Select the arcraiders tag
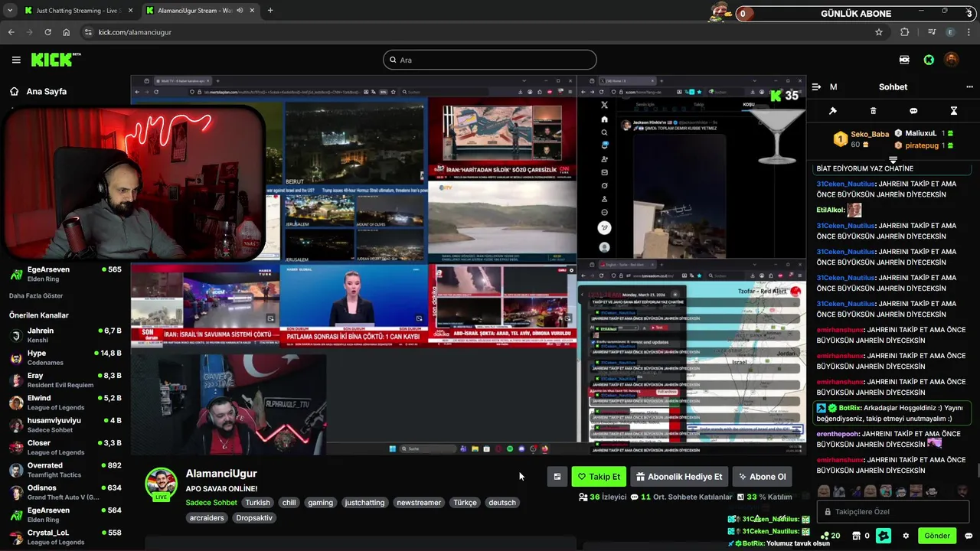This screenshot has width=980, height=551. click(x=207, y=518)
